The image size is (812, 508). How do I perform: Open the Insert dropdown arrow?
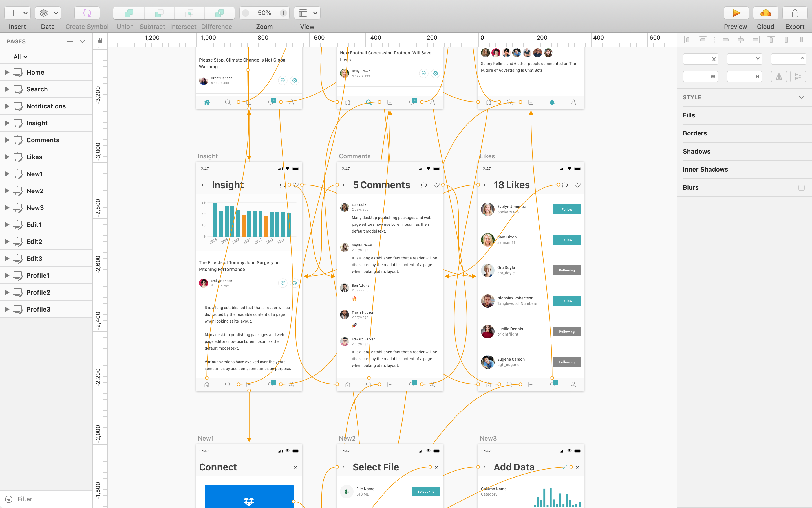pos(25,13)
